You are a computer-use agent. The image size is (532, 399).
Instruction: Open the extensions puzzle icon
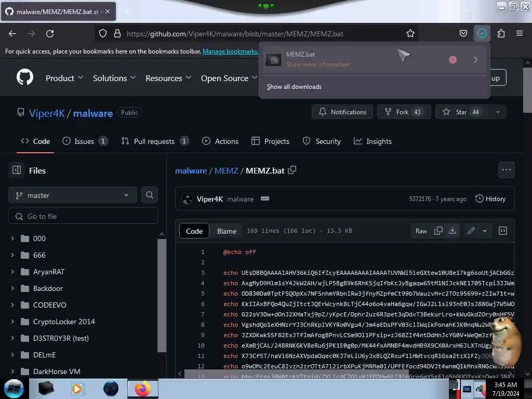[x=501, y=33]
